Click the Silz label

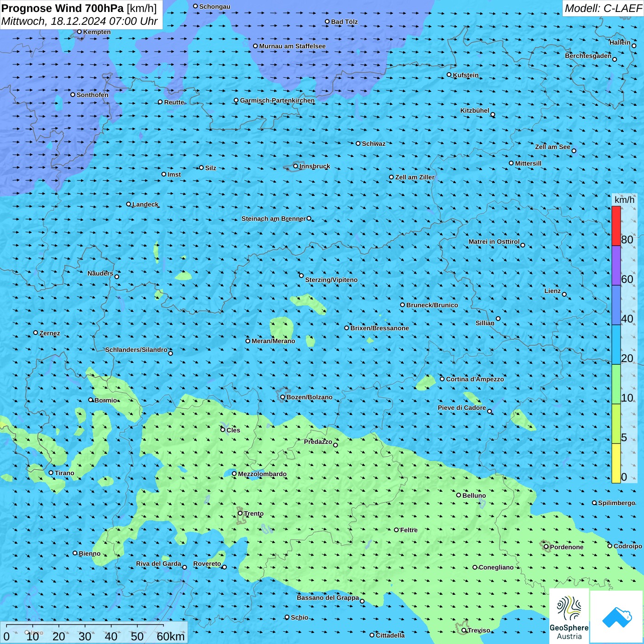[x=211, y=168]
